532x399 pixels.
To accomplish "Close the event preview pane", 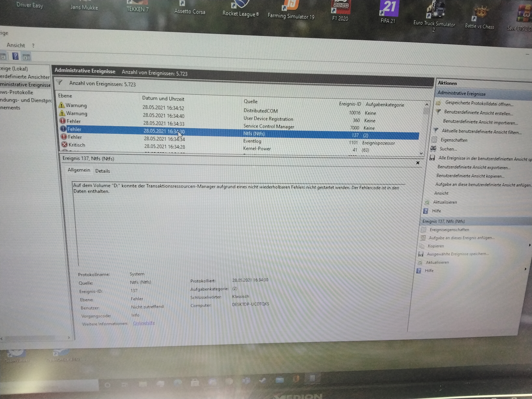I will coord(418,163).
